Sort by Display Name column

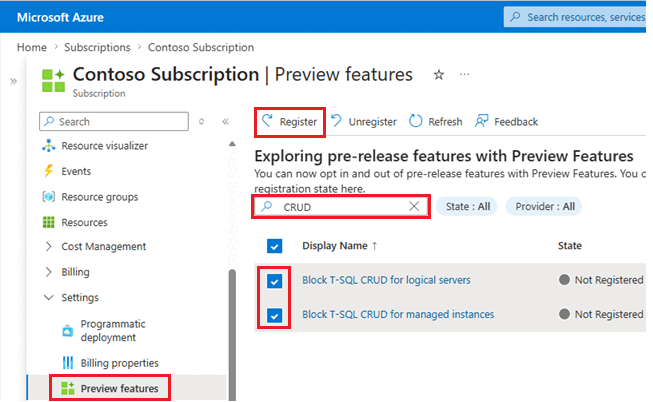(339, 246)
